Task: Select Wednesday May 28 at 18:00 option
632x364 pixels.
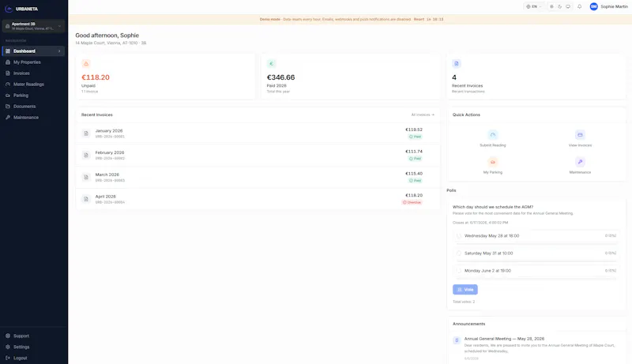Action: click(536, 236)
